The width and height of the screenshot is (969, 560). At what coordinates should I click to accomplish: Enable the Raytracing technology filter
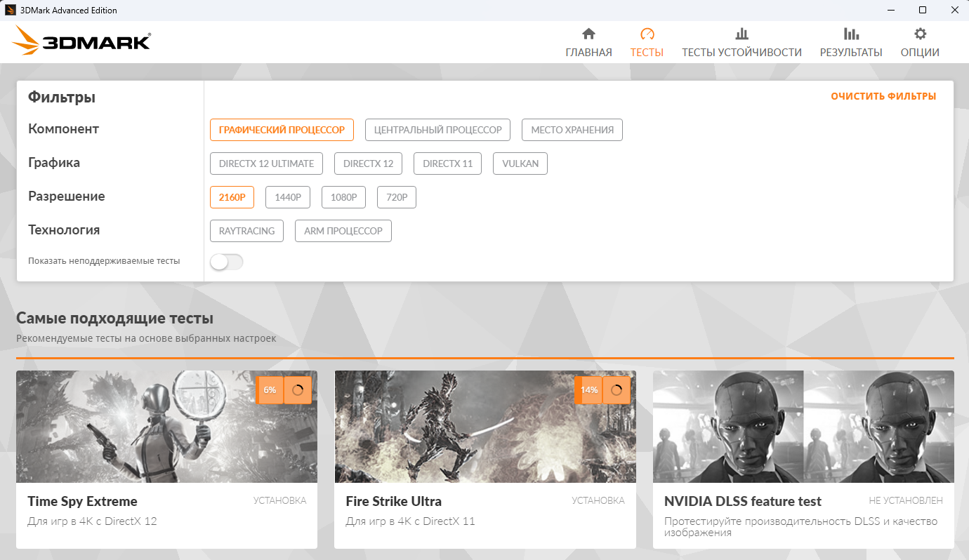point(247,231)
